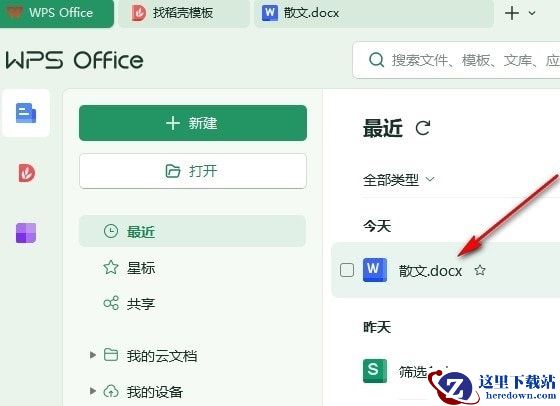Refresh the 最近 recent files list
Screen dimensions: 560x406
point(423,128)
